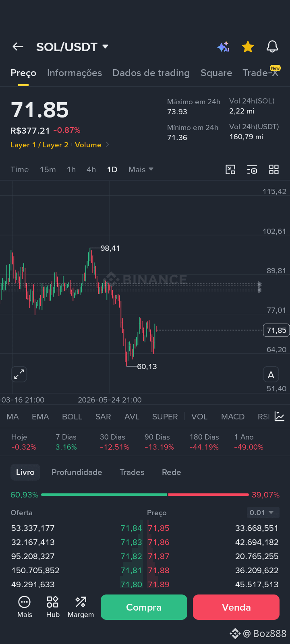Tap the 98,41 high marker on chart
Viewport: 290px width, 644px height.
[110, 248]
